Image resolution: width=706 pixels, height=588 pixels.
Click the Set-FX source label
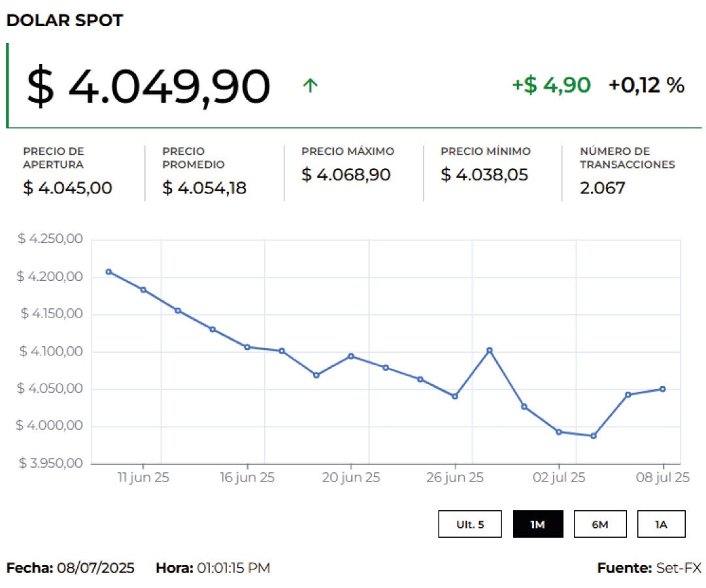pos(678,568)
